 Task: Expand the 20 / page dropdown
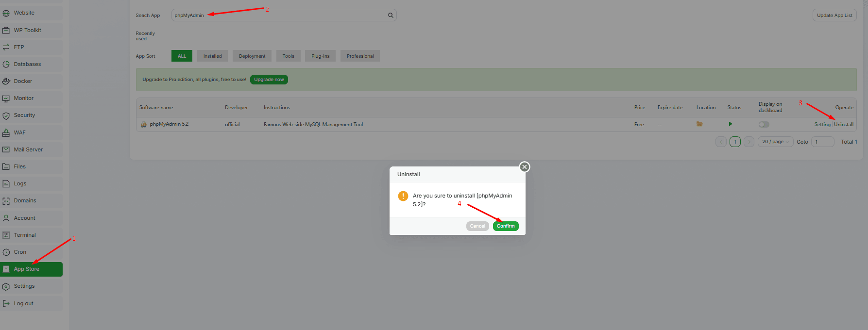point(775,142)
